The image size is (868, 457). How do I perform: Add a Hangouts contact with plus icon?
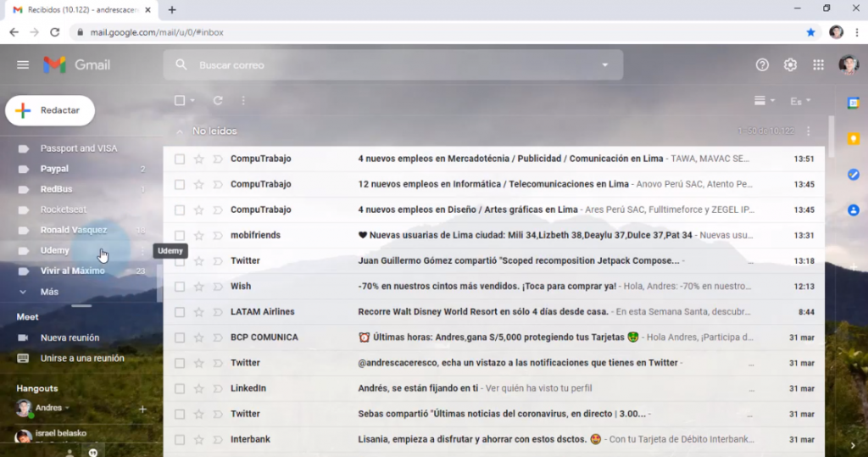point(142,409)
